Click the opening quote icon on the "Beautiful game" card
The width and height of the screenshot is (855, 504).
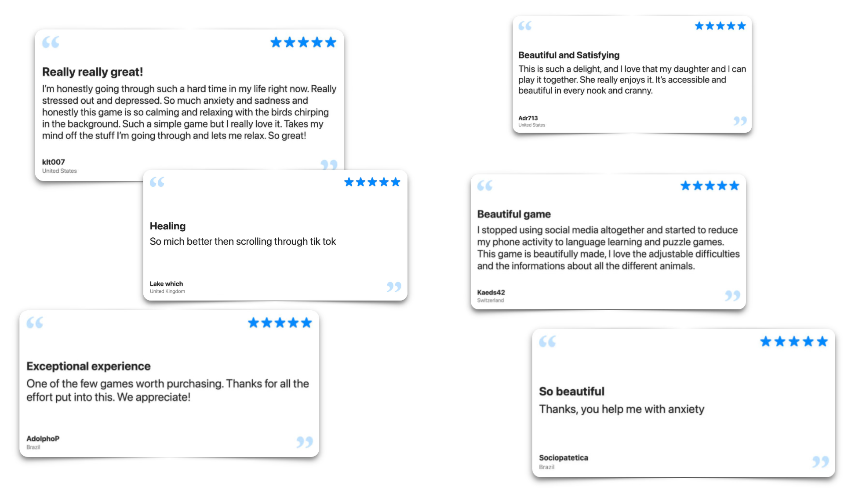tap(484, 186)
